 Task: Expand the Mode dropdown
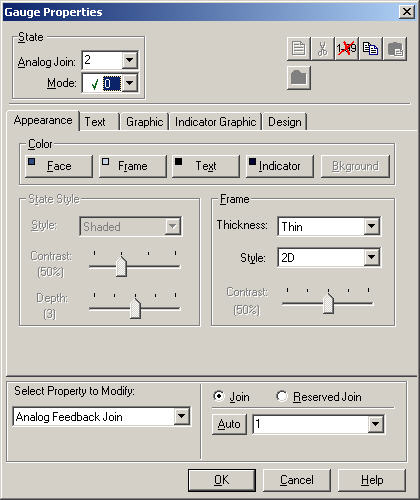(x=129, y=83)
